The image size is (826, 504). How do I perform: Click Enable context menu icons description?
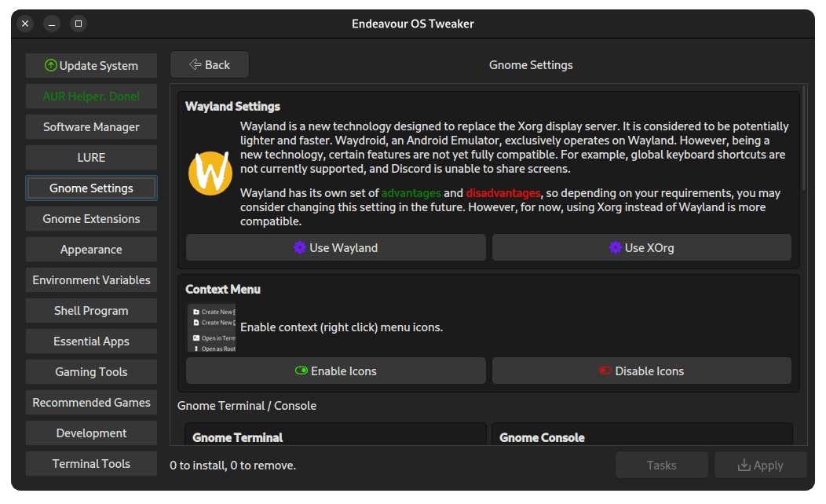[x=342, y=327]
